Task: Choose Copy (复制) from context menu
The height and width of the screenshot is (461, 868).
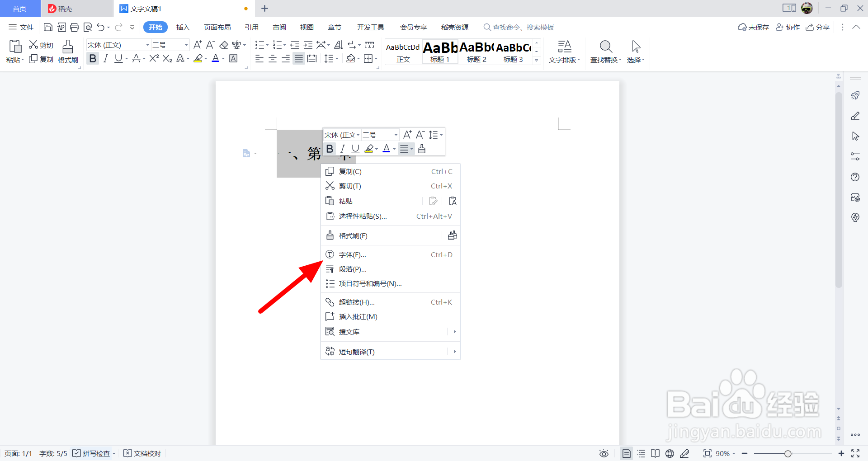Action: tap(391, 171)
